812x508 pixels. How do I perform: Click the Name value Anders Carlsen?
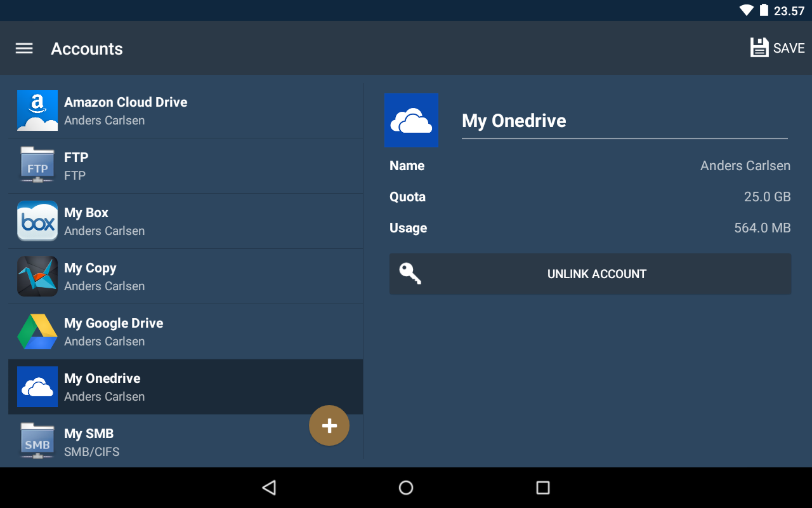click(745, 166)
